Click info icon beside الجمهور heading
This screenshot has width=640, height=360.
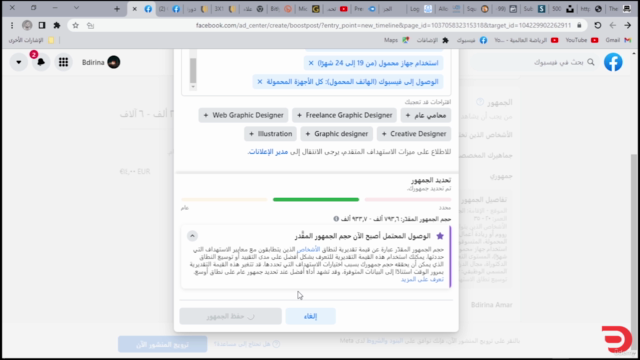480,102
